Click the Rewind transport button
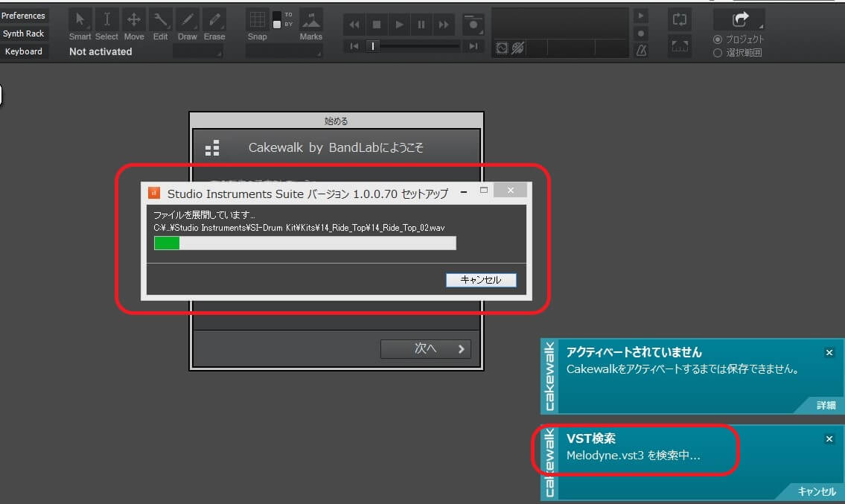Viewport: 845px width, 504px height. [x=354, y=25]
